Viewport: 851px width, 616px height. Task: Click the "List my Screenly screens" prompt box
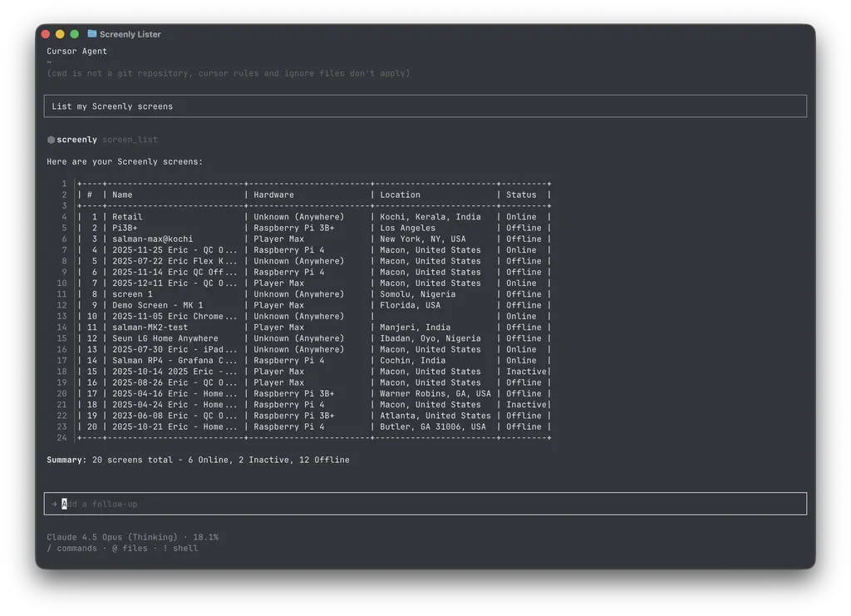pos(424,106)
